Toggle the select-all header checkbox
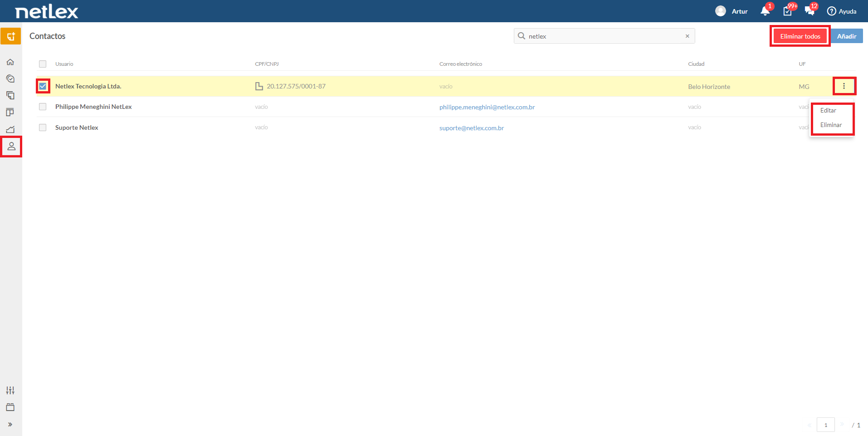868x436 pixels. click(x=43, y=64)
